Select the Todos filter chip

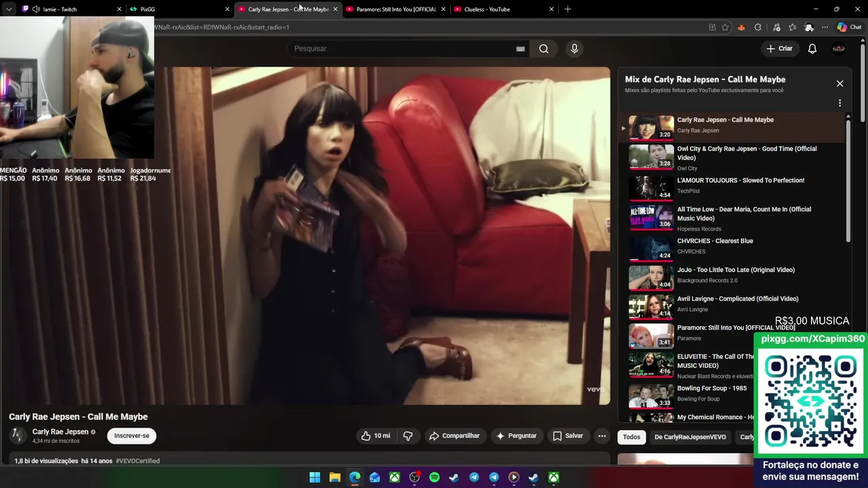[631, 437]
